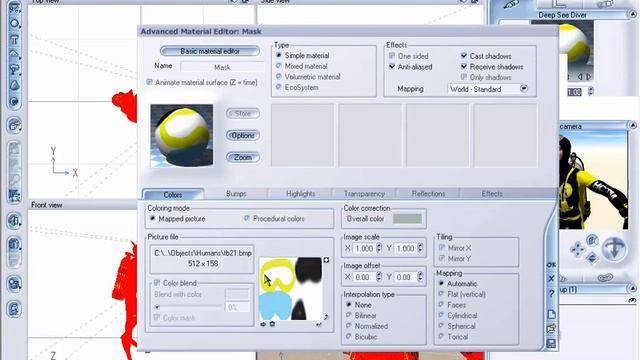Select Bilinear interpolation type

[x=349, y=315]
